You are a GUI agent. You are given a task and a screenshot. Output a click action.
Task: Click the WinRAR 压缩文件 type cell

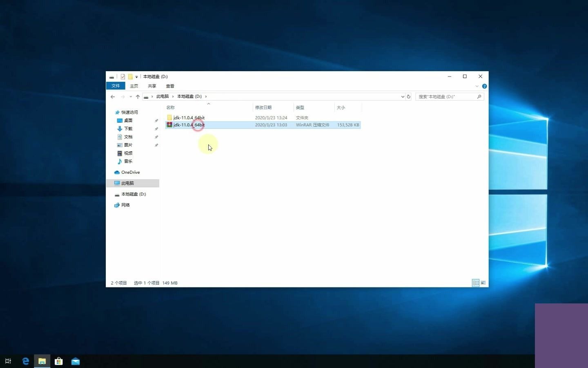point(313,125)
